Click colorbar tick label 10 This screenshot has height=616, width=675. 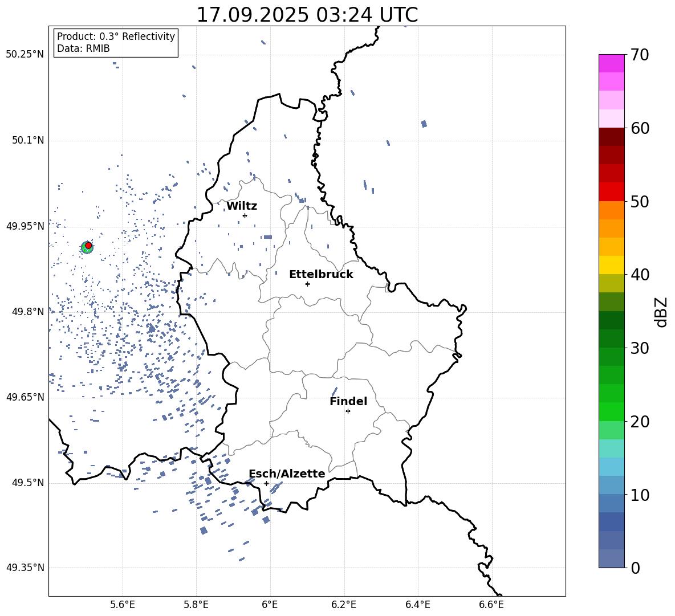pos(640,495)
